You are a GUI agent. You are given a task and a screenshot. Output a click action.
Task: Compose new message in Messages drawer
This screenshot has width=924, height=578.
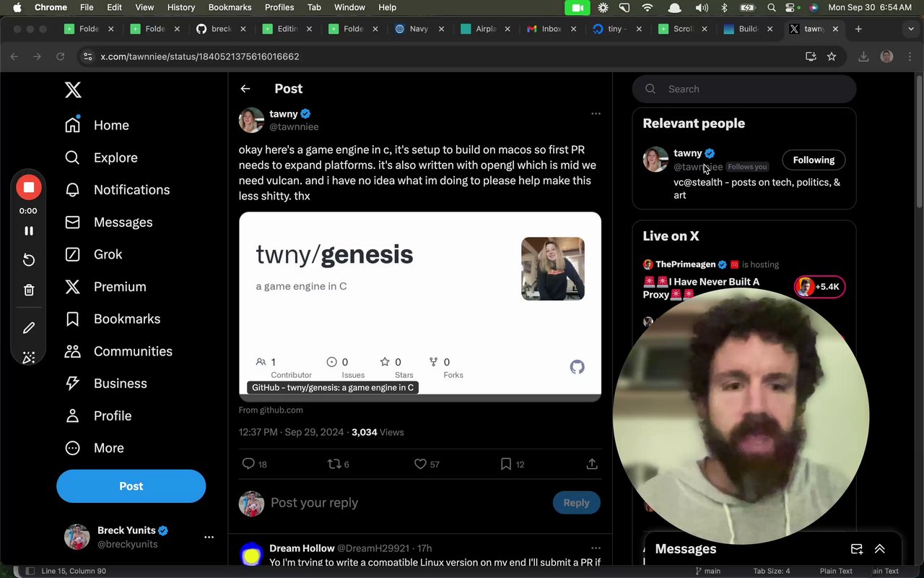click(857, 549)
